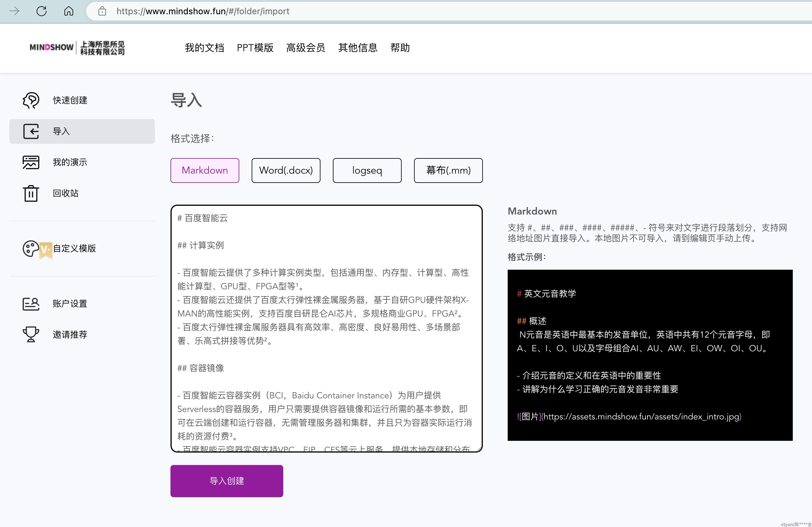Click the 格式选择 label
812x527 pixels.
pos(192,139)
